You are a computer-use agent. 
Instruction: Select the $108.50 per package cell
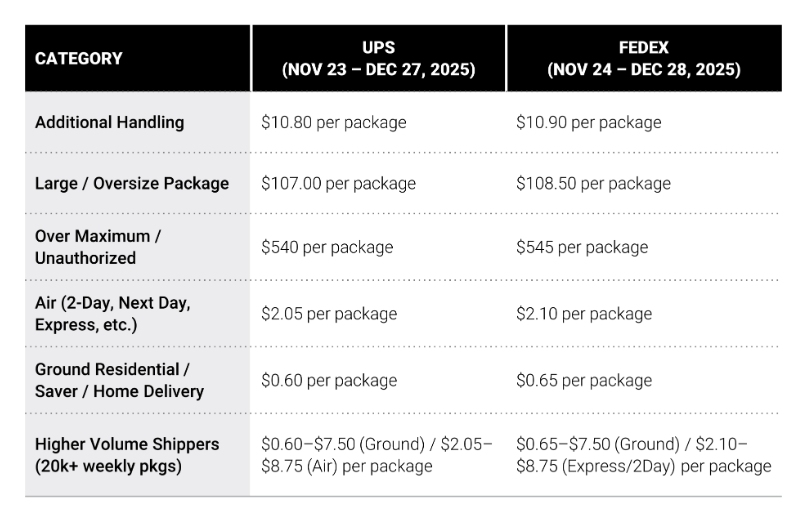pyautogui.click(x=593, y=183)
